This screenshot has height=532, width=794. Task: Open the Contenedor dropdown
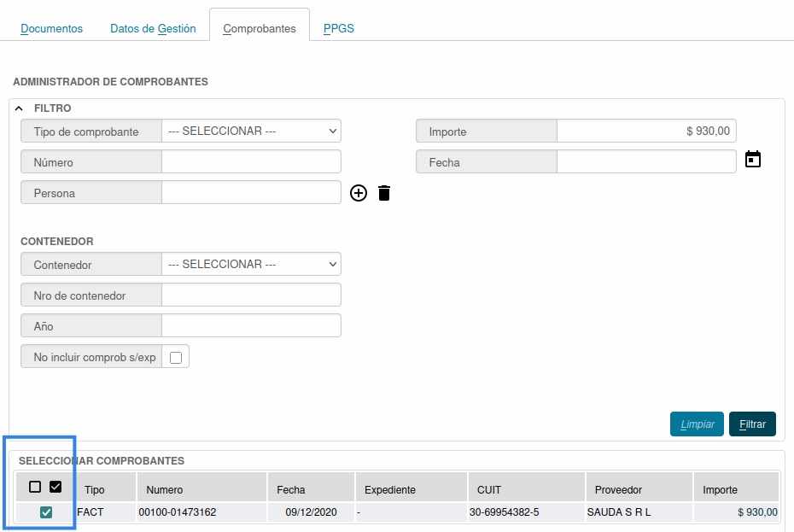pos(251,265)
